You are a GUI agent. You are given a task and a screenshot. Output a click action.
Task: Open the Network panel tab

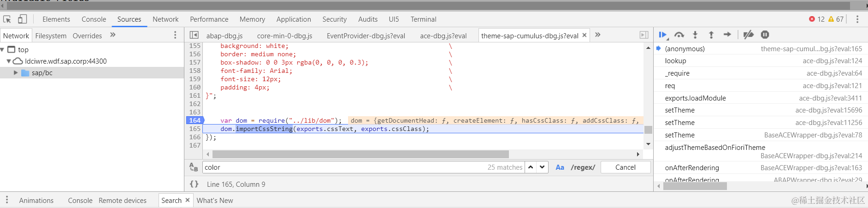[165, 19]
